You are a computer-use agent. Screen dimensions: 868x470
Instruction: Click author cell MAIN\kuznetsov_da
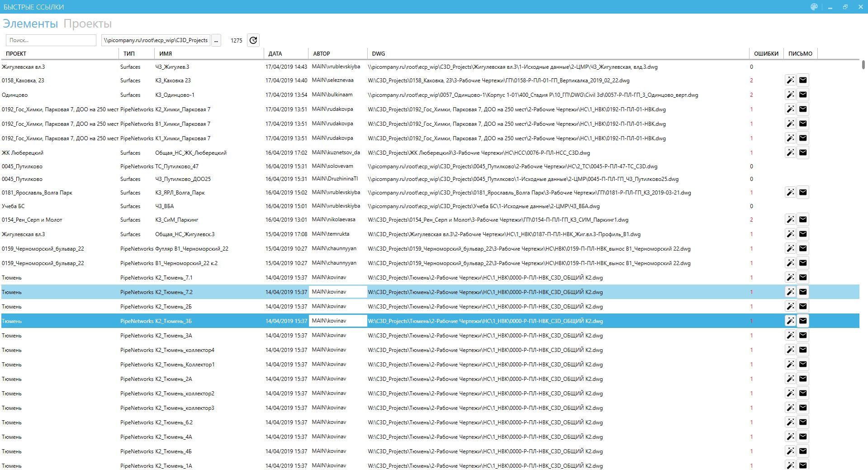tap(336, 152)
